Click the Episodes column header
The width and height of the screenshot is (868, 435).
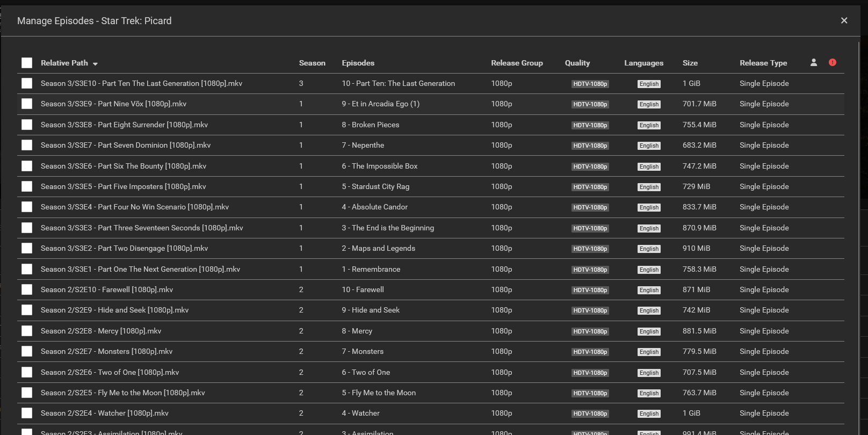(358, 63)
